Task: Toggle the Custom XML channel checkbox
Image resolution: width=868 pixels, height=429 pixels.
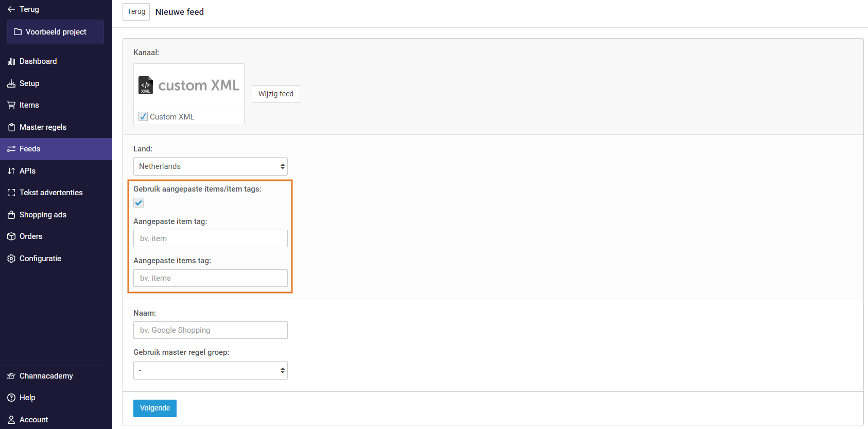Action: click(143, 117)
